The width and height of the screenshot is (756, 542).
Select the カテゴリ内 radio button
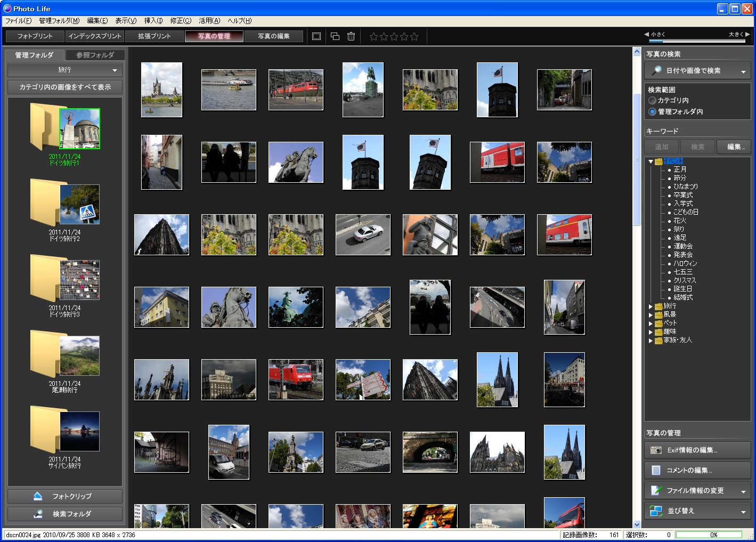click(x=652, y=101)
